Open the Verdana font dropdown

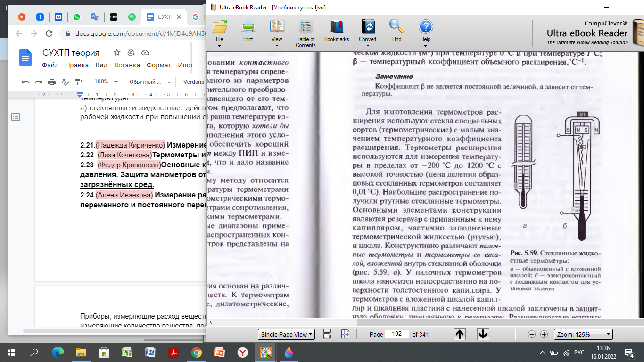[193, 82]
